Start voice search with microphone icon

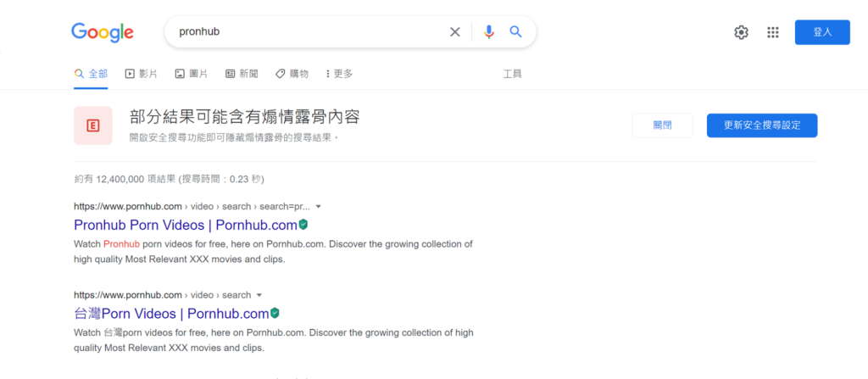pyautogui.click(x=489, y=32)
